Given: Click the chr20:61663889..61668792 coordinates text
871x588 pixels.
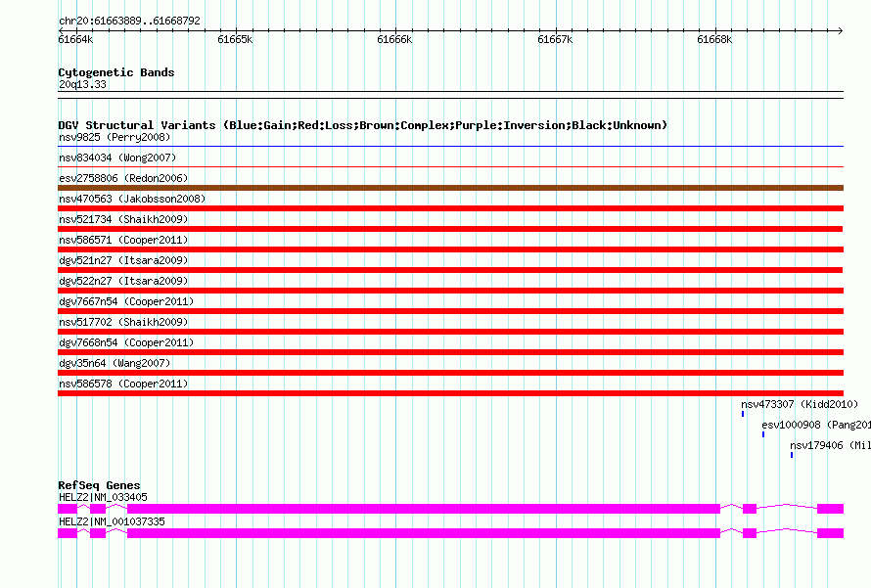Looking at the screenshot, I should 129,22.
